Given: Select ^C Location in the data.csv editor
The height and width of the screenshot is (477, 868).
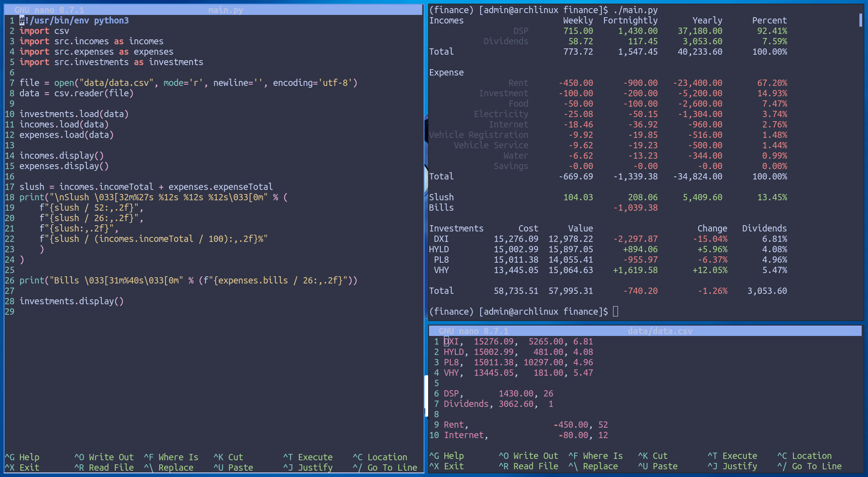Looking at the screenshot, I should point(805,456).
